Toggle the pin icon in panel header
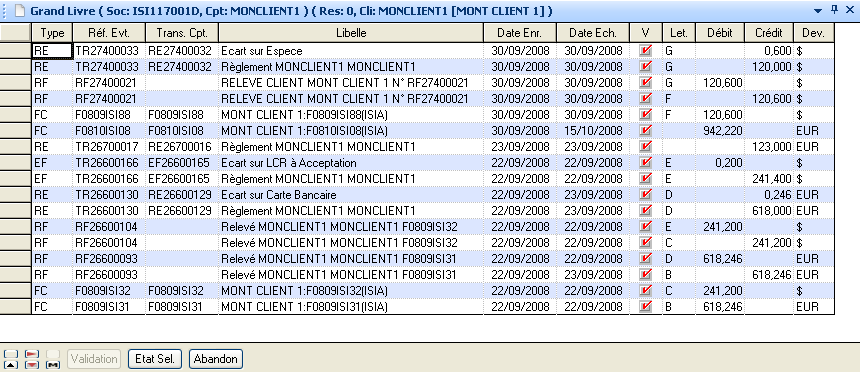This screenshot has height=372, width=860. pos(835,10)
